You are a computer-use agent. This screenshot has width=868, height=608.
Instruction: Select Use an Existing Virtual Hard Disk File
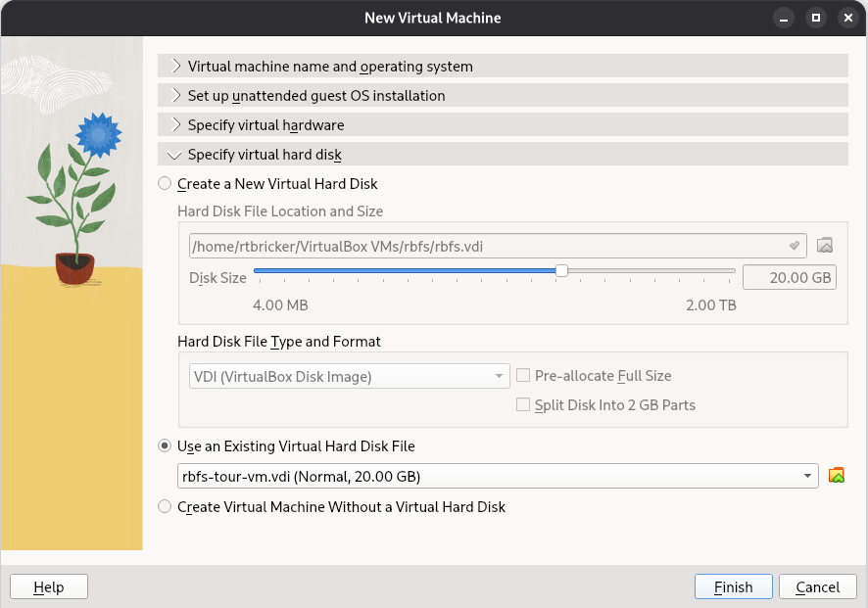(x=164, y=445)
